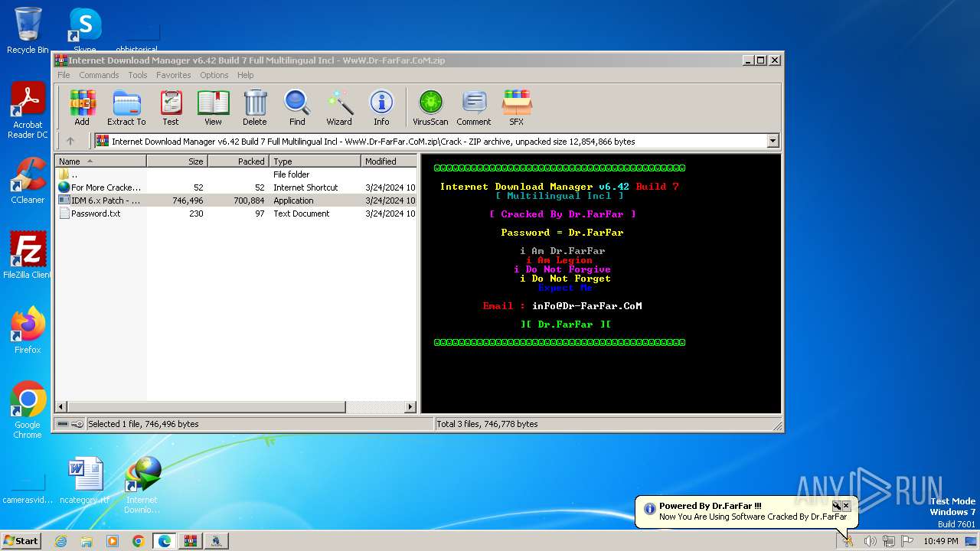Open Recycle Bin on desktop
Screen dimensions: 980x551
(28, 31)
